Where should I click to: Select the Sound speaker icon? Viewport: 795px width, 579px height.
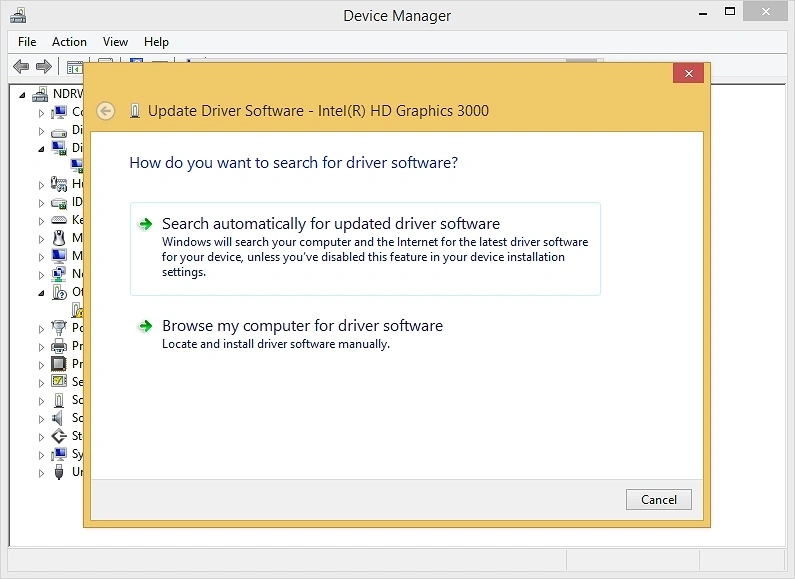(58, 418)
